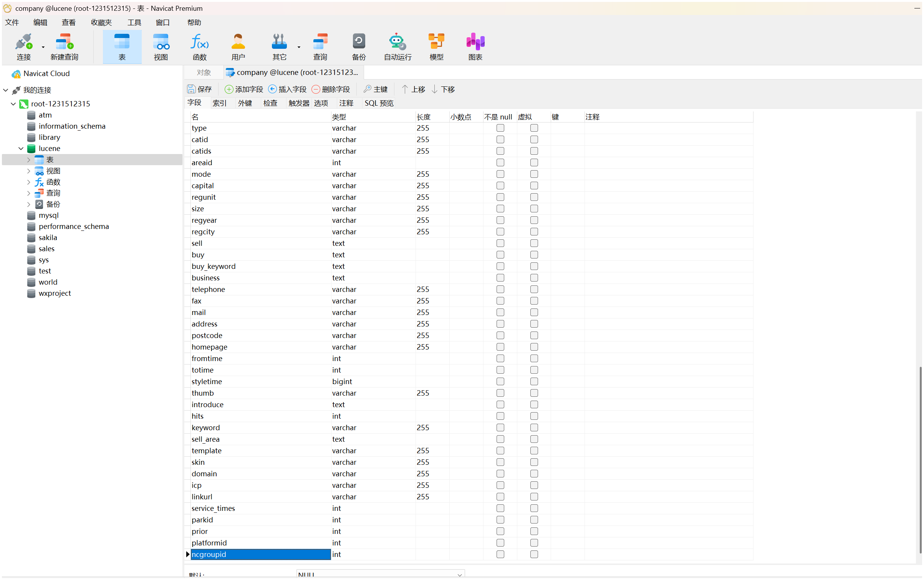Expand the 视图 node under lucene

point(29,171)
